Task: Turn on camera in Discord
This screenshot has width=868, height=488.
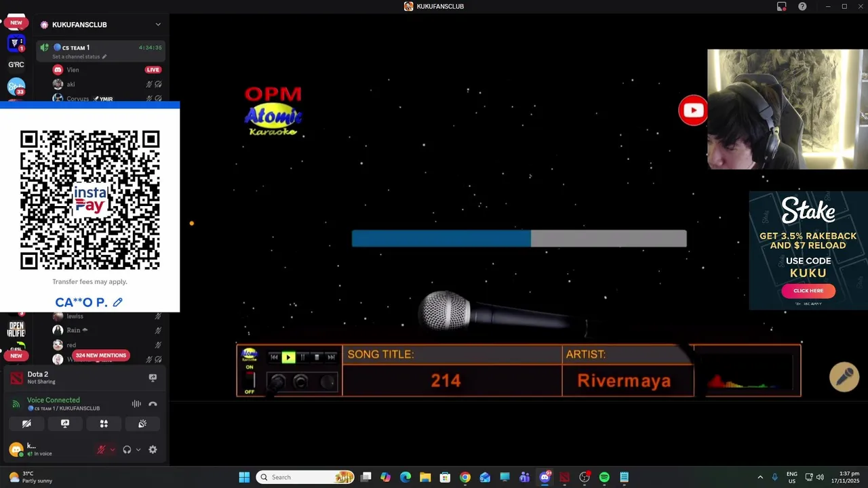Action: point(26,424)
